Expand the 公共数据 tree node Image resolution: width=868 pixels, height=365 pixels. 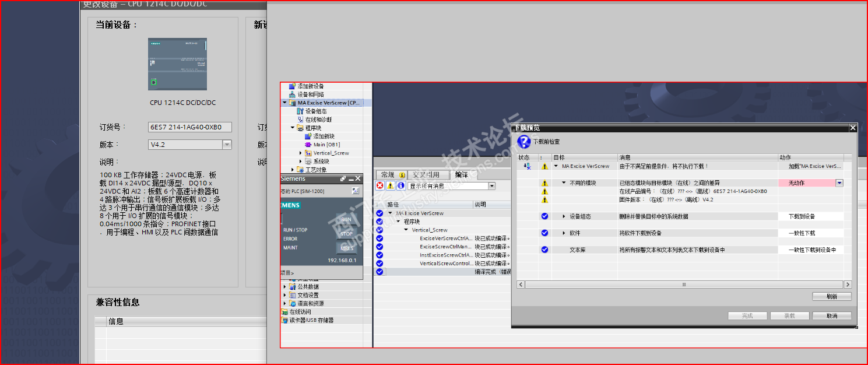click(x=284, y=287)
